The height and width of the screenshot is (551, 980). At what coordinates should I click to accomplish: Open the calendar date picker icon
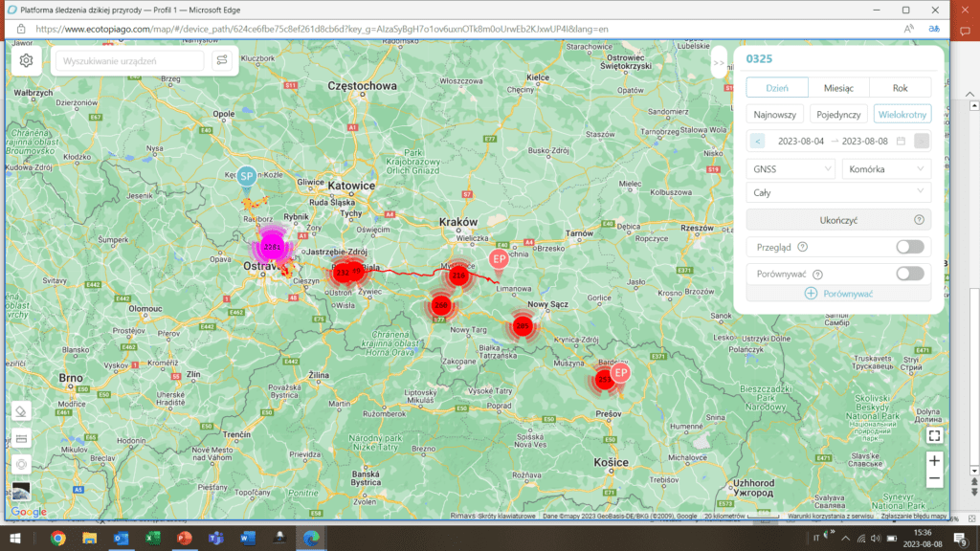pos(901,141)
